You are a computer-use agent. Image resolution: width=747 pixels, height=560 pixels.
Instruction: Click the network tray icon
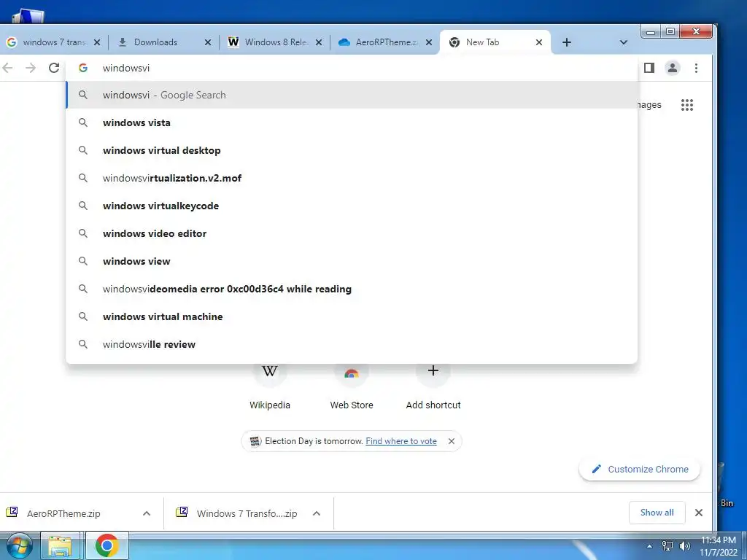[667, 545]
